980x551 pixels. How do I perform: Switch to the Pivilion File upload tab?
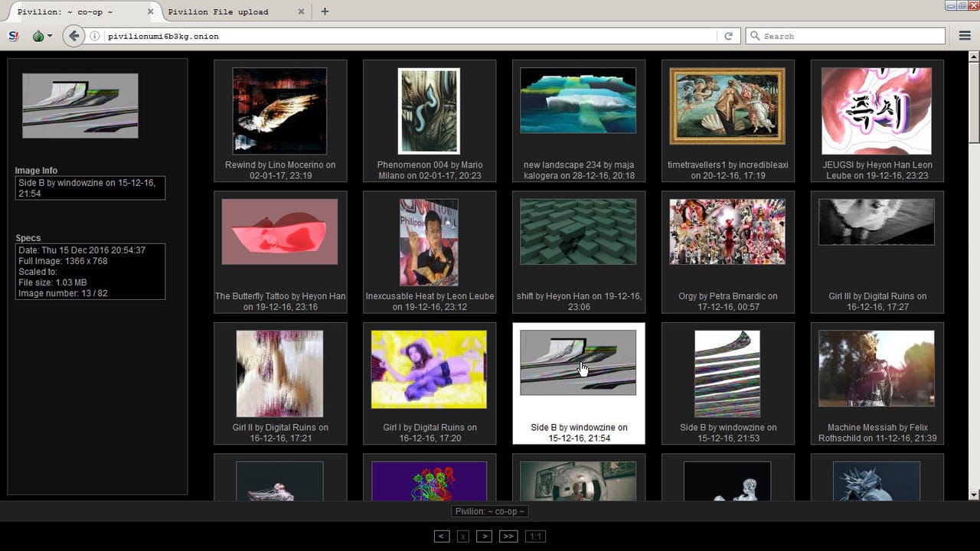pos(222,11)
